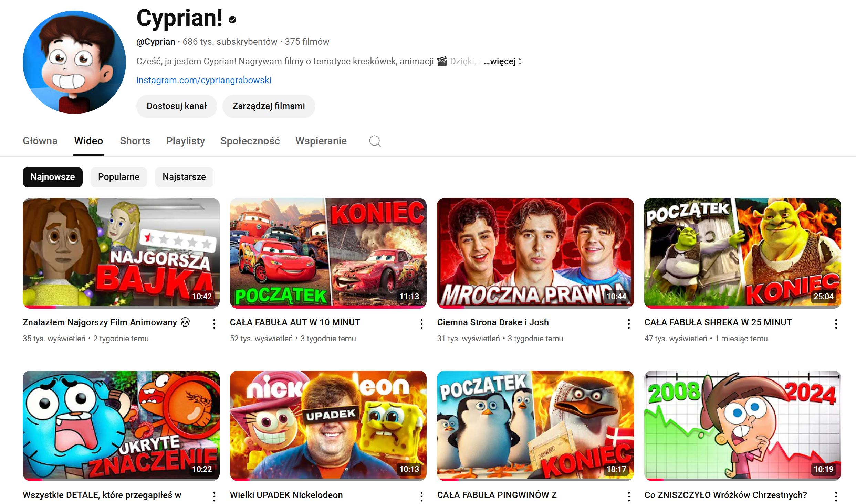Open video title CAŁA FABUŁA AUT W 10 MINUT
The image size is (856, 504).
click(x=295, y=322)
